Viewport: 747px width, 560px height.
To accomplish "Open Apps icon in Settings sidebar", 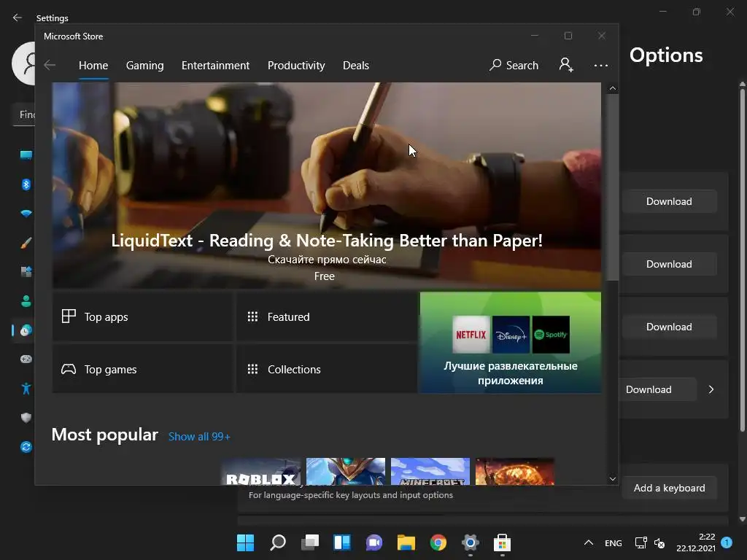I will (26, 272).
